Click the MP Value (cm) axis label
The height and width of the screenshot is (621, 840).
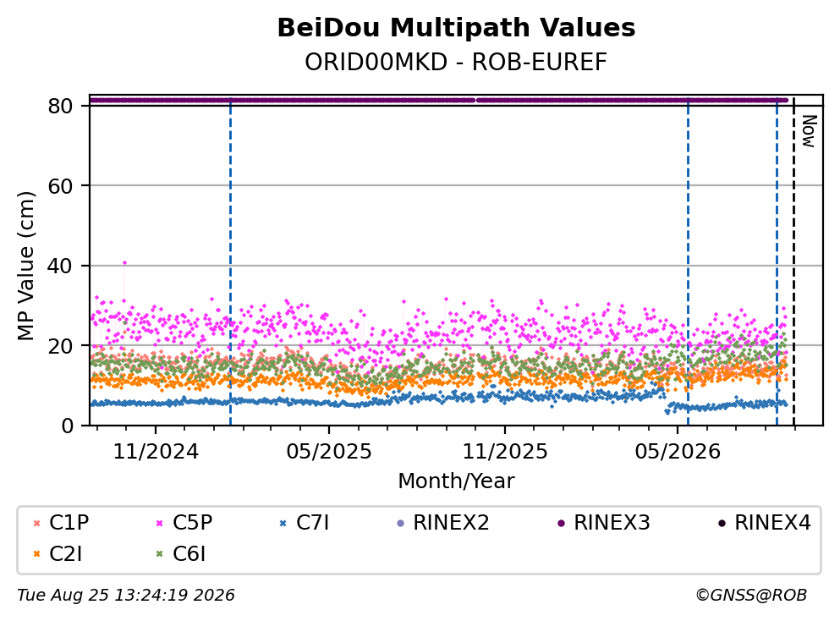[x=25, y=266]
